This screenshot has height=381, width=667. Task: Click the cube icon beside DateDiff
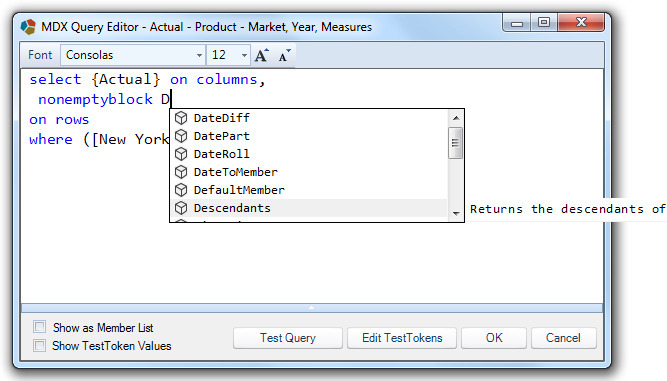pyautogui.click(x=181, y=118)
